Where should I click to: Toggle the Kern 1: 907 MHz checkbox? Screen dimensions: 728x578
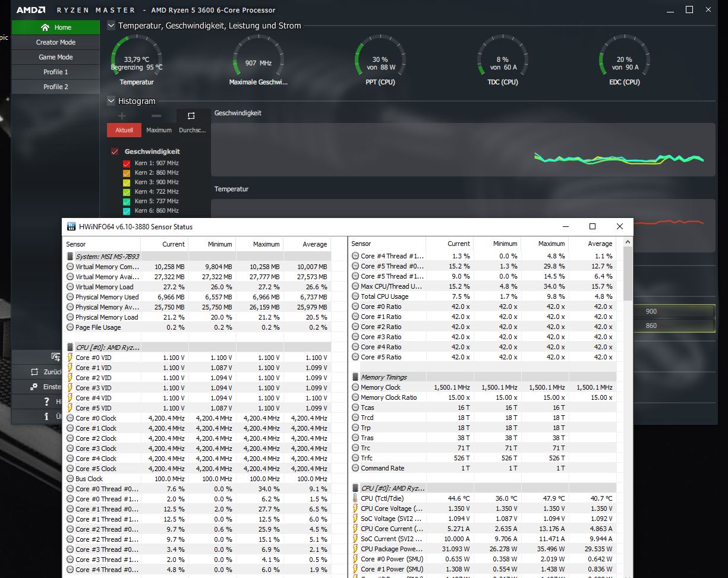[127, 163]
